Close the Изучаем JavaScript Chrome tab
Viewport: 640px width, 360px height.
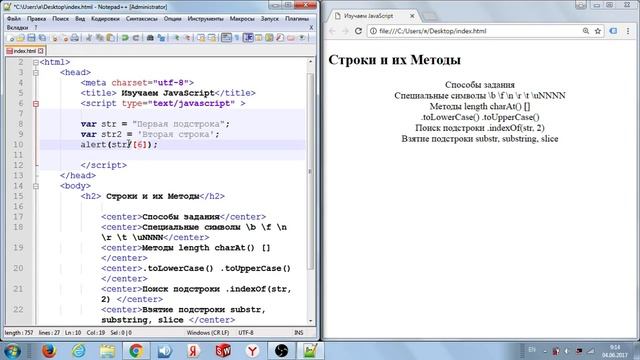[412, 16]
